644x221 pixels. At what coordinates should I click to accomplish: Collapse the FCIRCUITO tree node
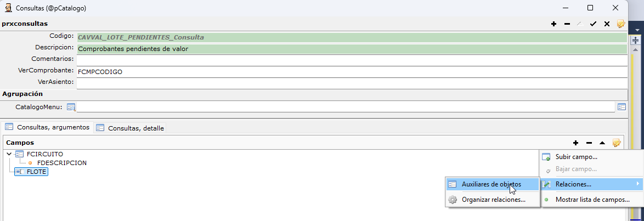[x=9, y=154]
